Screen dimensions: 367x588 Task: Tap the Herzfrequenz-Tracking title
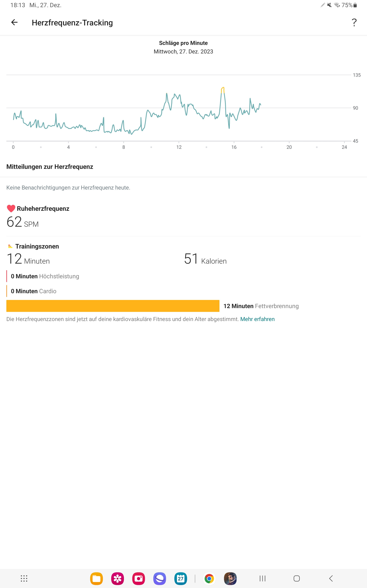click(72, 23)
